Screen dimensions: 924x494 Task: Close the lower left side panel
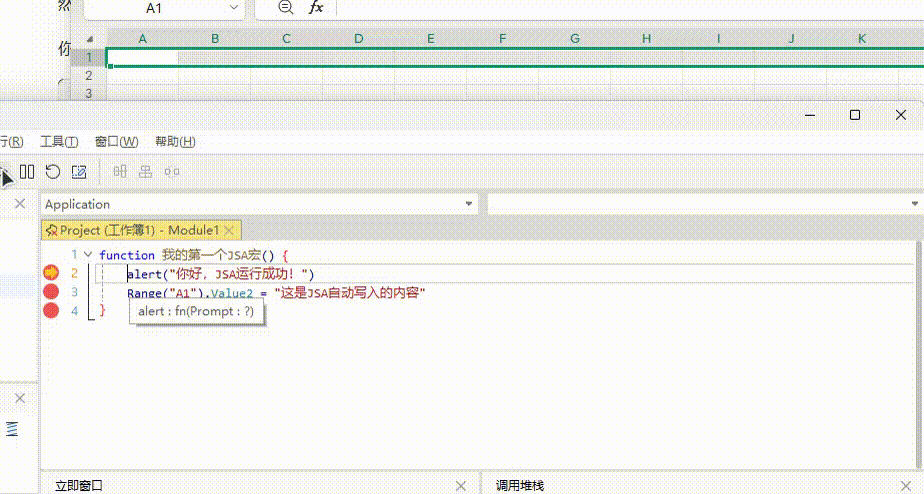click(x=20, y=398)
